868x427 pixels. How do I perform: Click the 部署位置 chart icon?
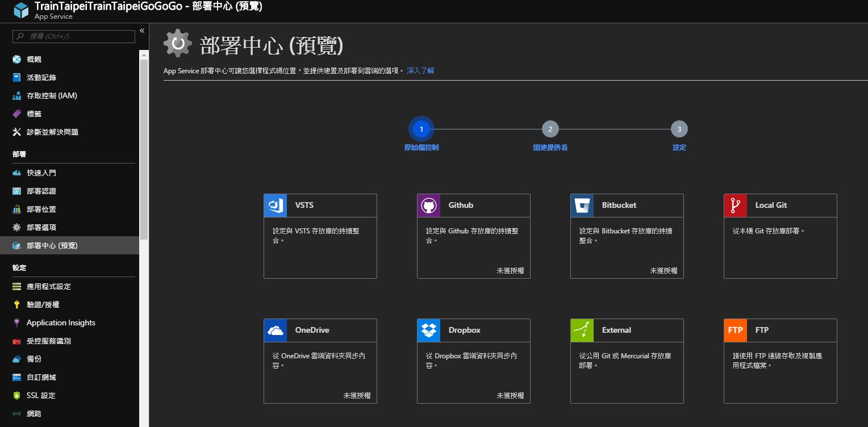click(16, 209)
